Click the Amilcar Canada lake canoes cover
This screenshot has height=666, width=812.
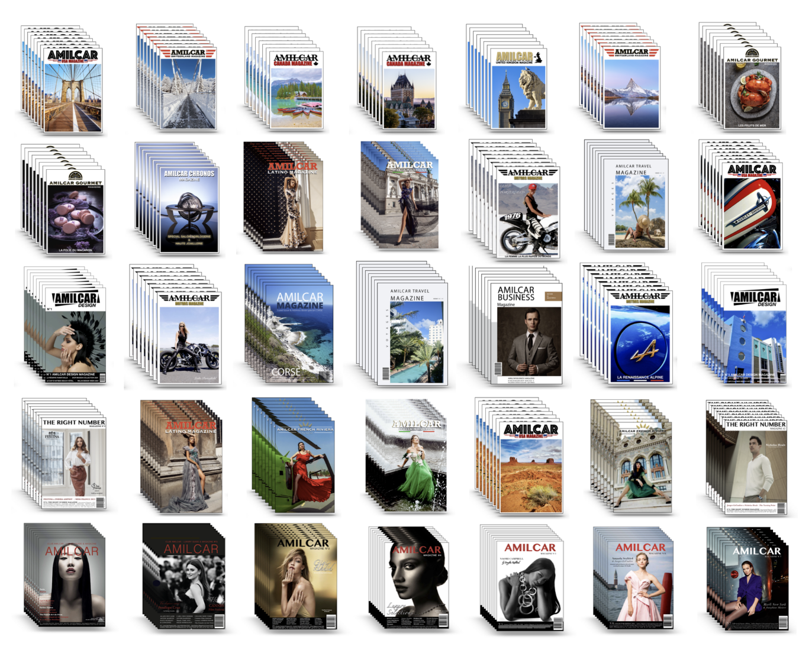(x=296, y=90)
